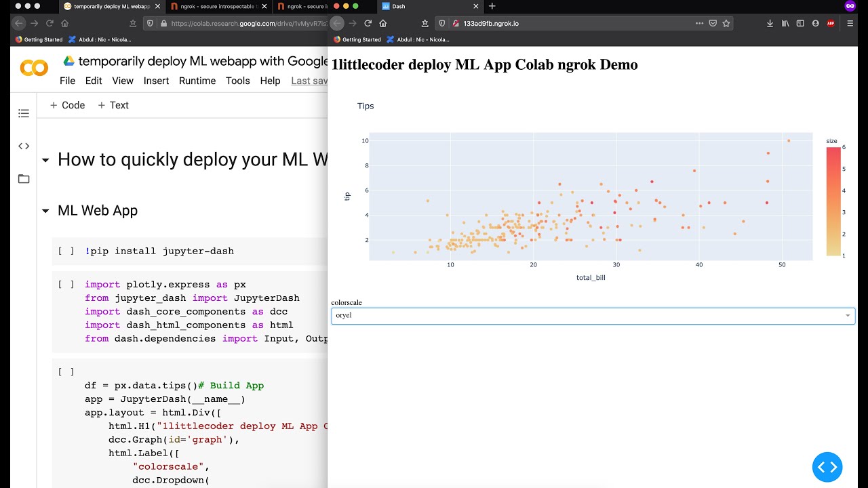Add a Code cell in Colab
Viewport: 868px width, 488px height.
coord(67,105)
